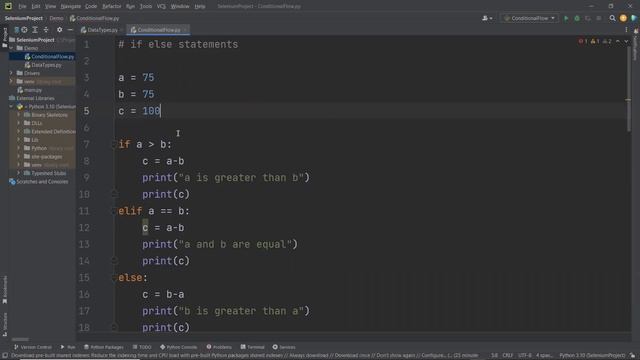640x360 pixels.
Task: Fold the if block at line 7
Action: point(114,144)
